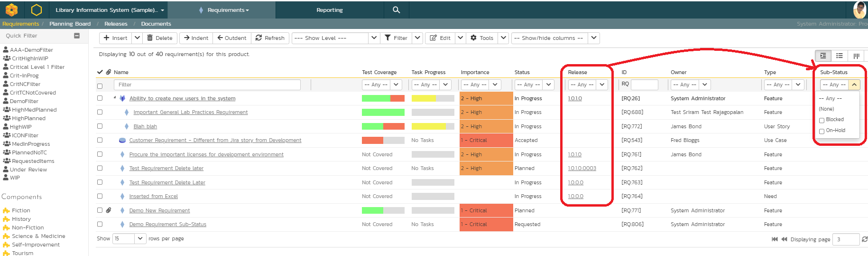
Task: Click the magnifier search icon in top bar
Action: pos(396,10)
